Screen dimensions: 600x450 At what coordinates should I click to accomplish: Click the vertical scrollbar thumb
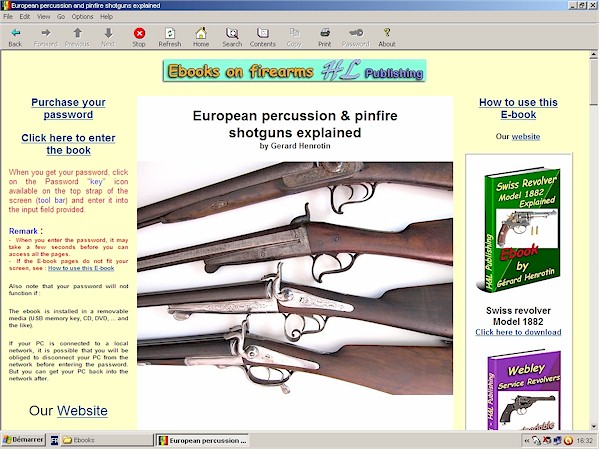click(594, 82)
